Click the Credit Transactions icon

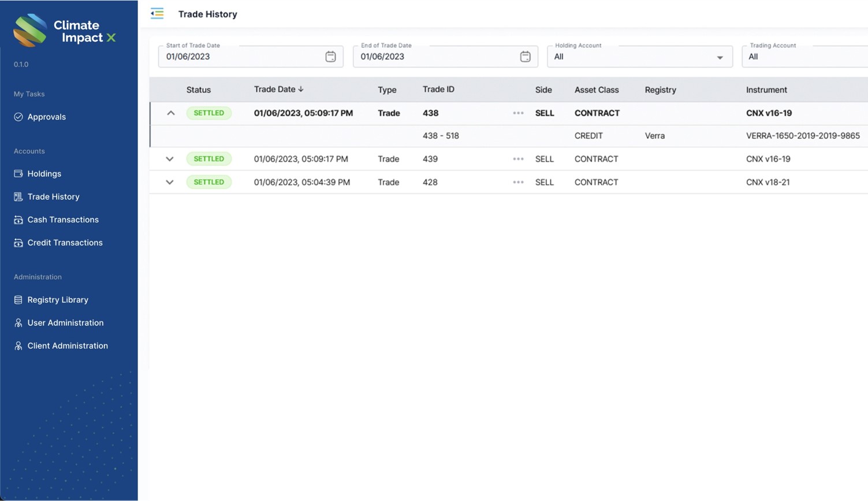point(18,243)
